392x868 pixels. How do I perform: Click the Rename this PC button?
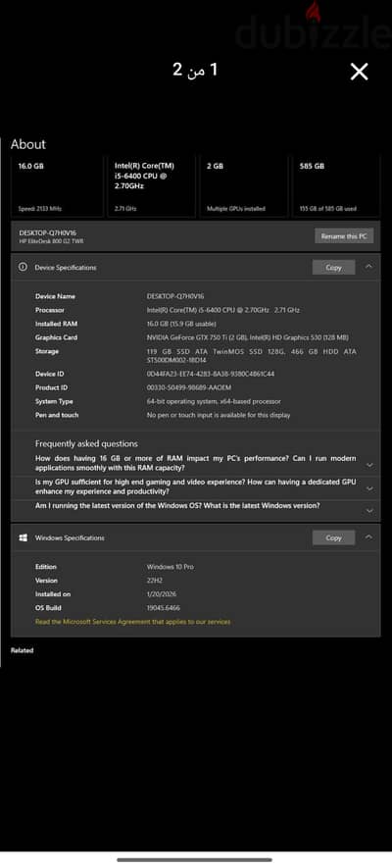344,235
